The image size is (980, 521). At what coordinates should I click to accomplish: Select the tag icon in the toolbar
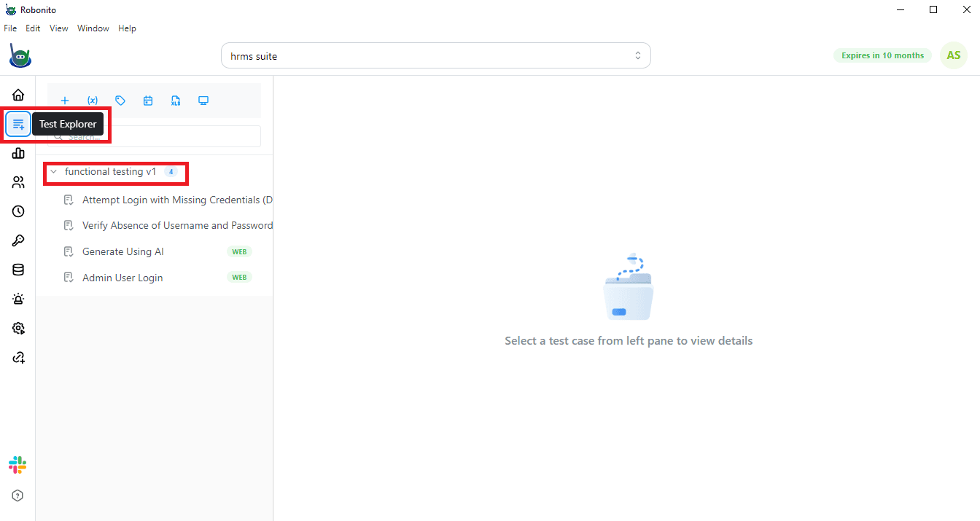pyautogui.click(x=120, y=101)
